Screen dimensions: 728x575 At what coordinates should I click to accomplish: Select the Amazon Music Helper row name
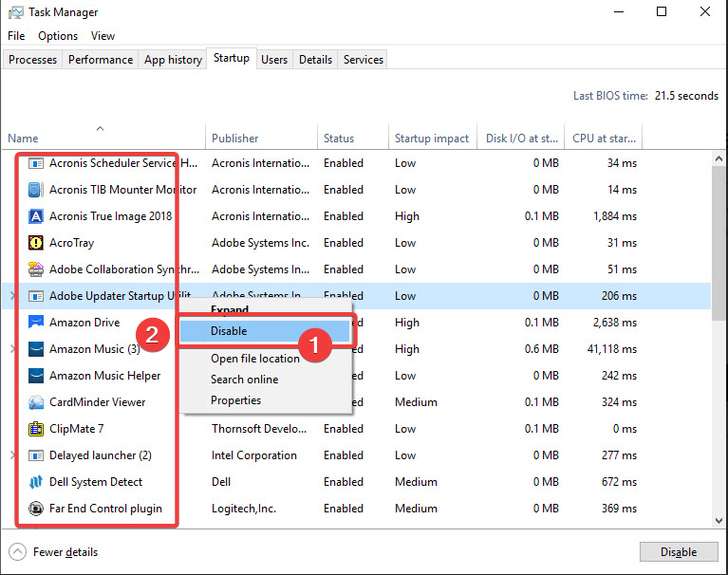105,376
